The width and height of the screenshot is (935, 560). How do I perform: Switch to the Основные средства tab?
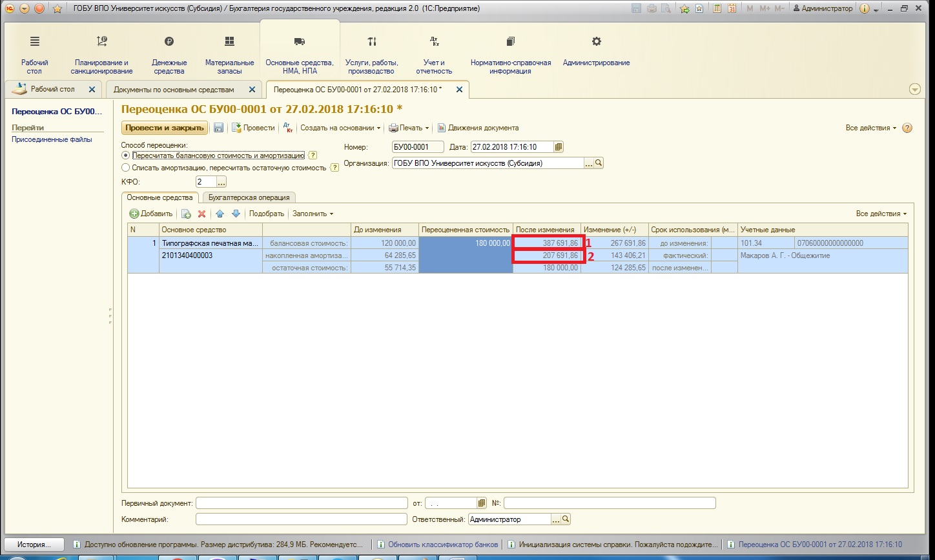coord(159,197)
